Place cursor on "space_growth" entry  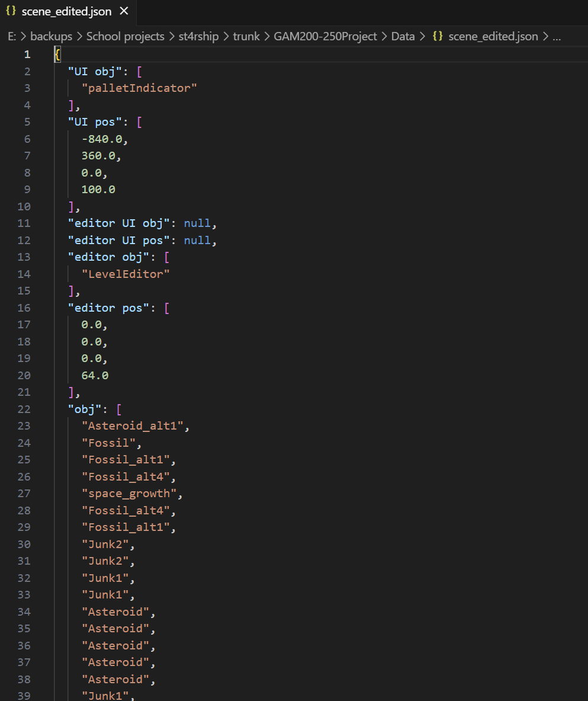129,494
